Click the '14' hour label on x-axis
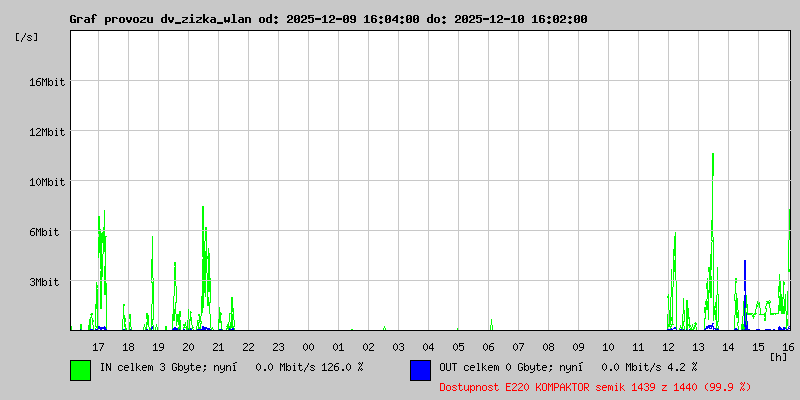The height and width of the screenshot is (400, 800). [729, 347]
